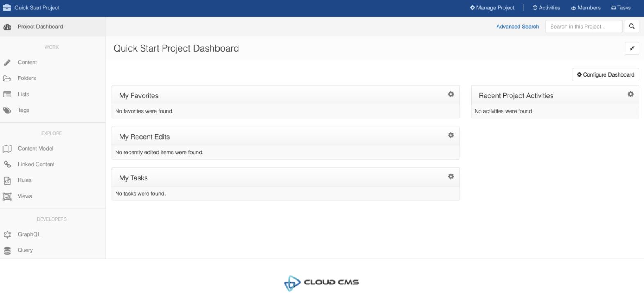Click 'No favorites were found.' text
Image resolution: width=644 pixels, height=293 pixels.
point(144,111)
